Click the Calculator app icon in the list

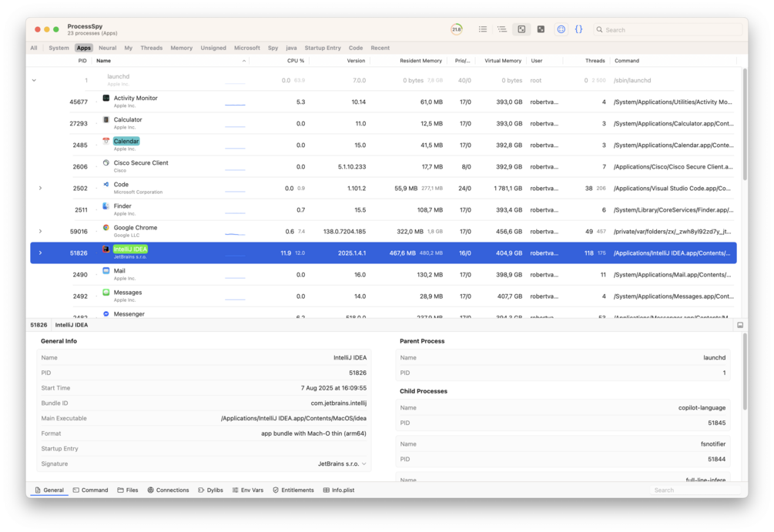point(106,120)
